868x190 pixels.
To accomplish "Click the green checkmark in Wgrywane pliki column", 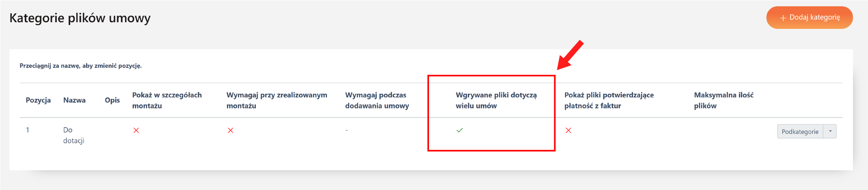I will (x=459, y=130).
